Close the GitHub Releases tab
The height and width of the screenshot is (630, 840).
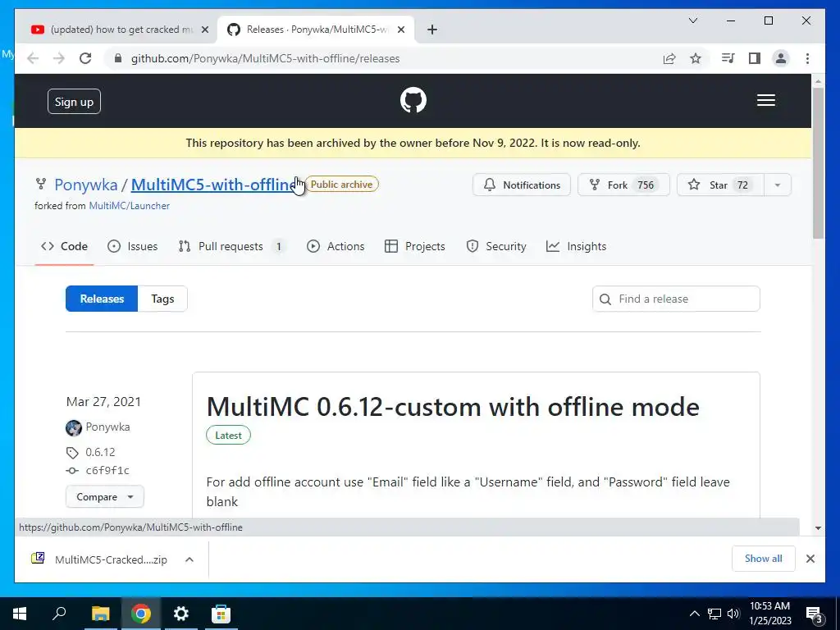(x=400, y=30)
